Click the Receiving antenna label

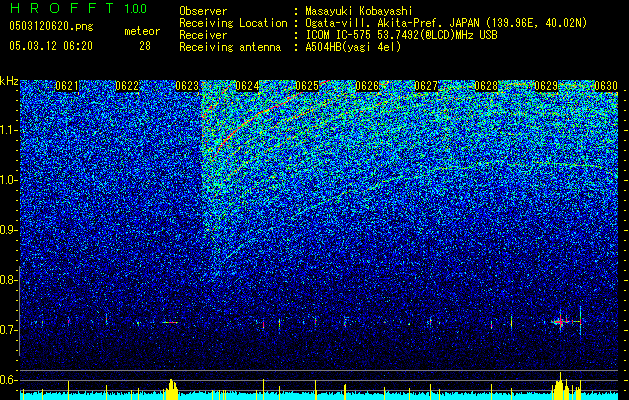230,47
